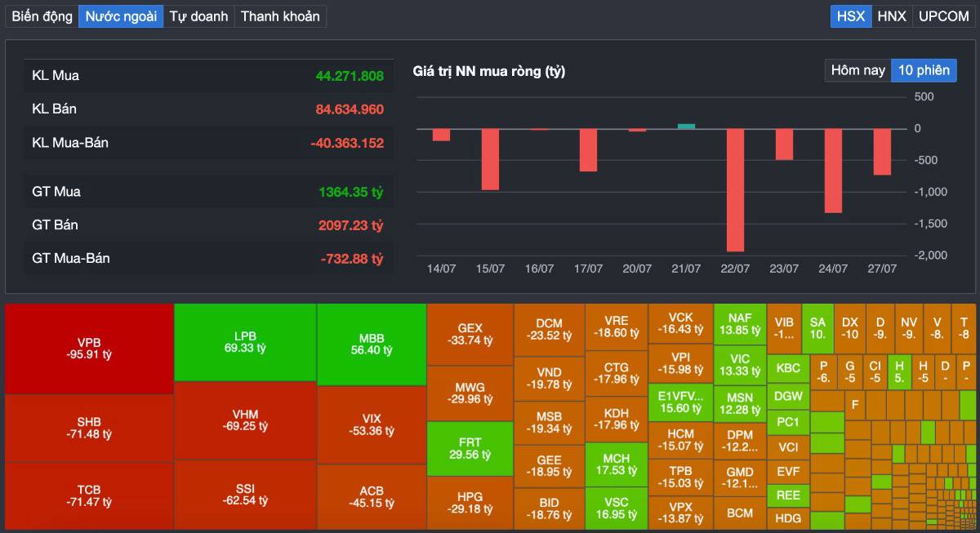Screen dimensions: 980x533
Task: Select the green VIC 13.33 tỷ tile
Action: 740,365
